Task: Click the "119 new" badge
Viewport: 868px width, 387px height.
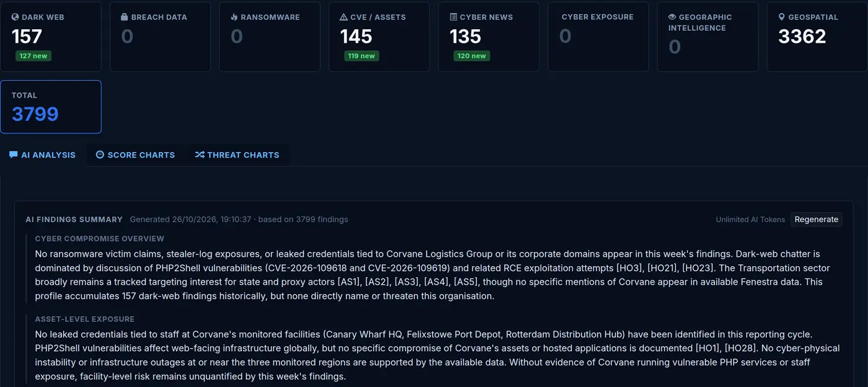Action: [x=361, y=56]
